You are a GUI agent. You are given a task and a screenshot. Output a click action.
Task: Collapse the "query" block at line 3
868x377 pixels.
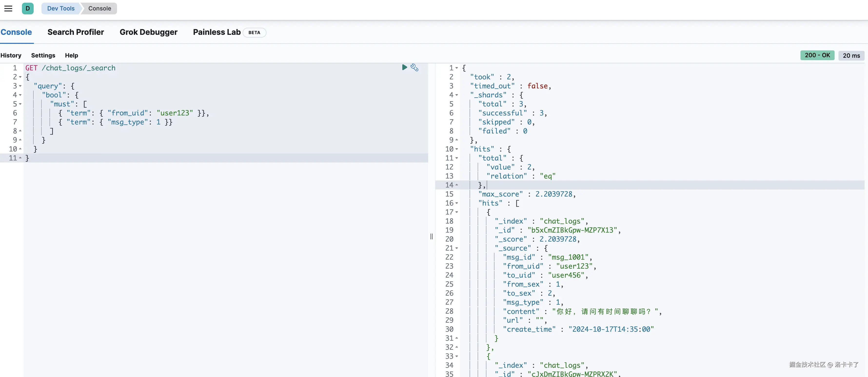20,86
